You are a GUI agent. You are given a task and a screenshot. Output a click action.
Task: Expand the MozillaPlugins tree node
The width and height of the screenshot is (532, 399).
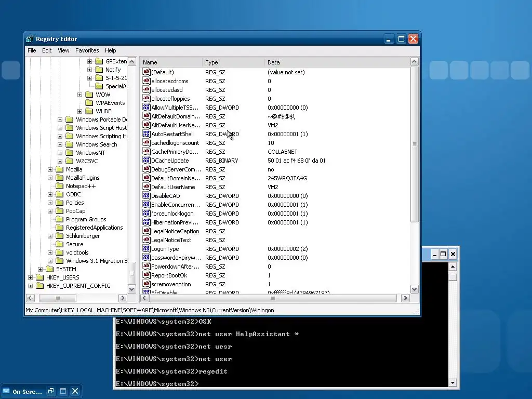[x=50, y=178]
